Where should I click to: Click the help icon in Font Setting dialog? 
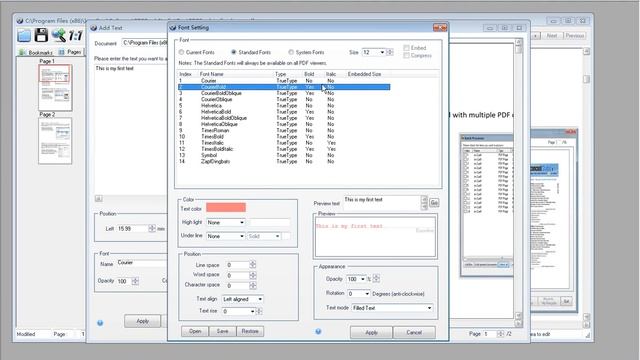tap(318, 331)
